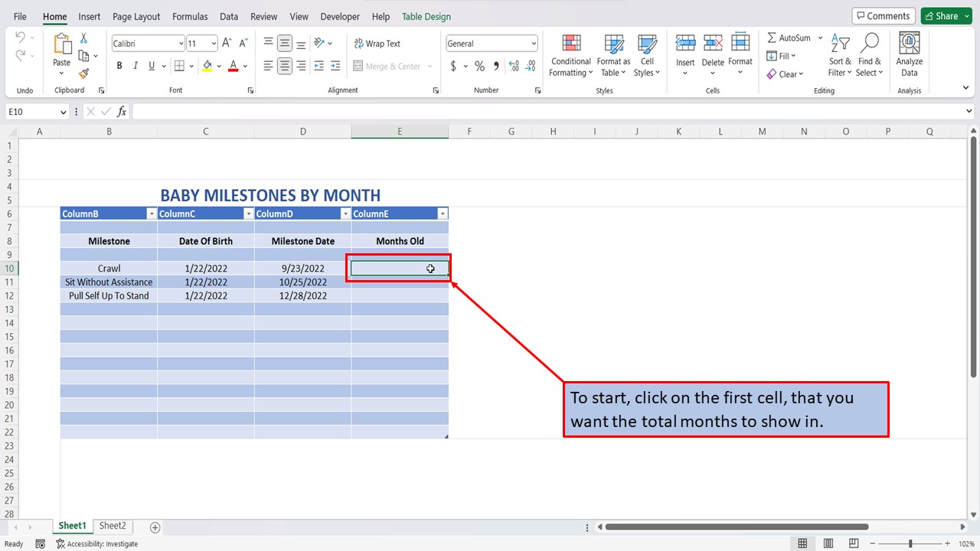Screen dimensions: 980x551
Task: Toggle Wrap Text on
Action: click(x=377, y=44)
